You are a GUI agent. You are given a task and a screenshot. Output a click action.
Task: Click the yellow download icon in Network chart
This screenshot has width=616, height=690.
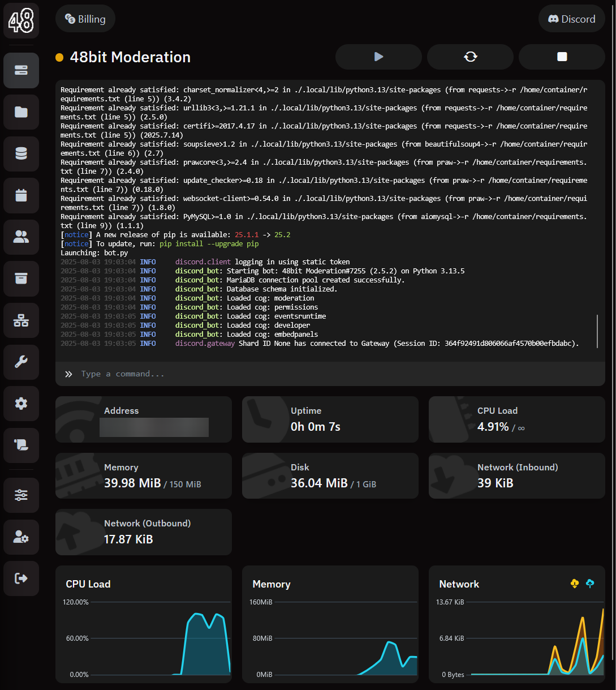[x=575, y=584]
